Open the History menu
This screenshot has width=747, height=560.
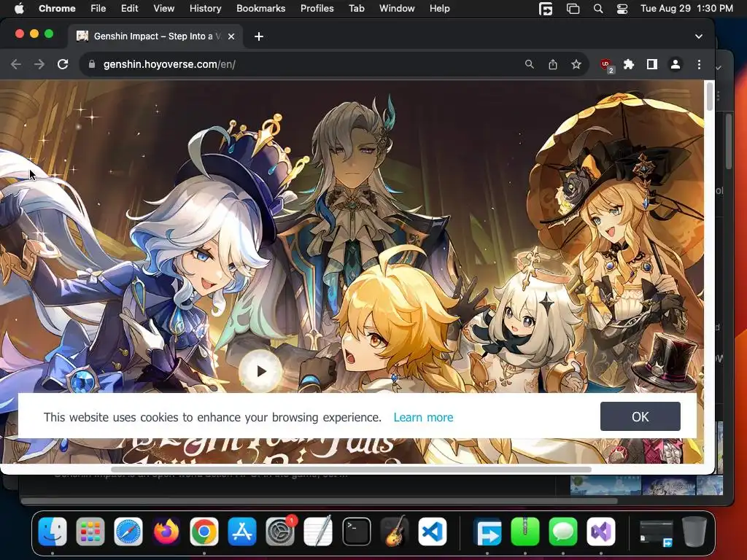coord(205,9)
